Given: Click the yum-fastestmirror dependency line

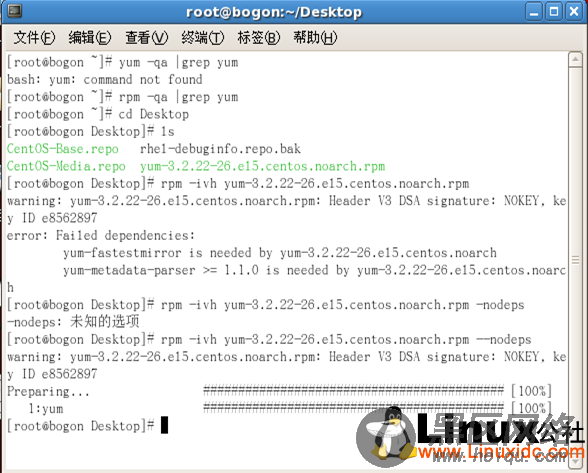Looking at the screenshot, I should 280,253.
